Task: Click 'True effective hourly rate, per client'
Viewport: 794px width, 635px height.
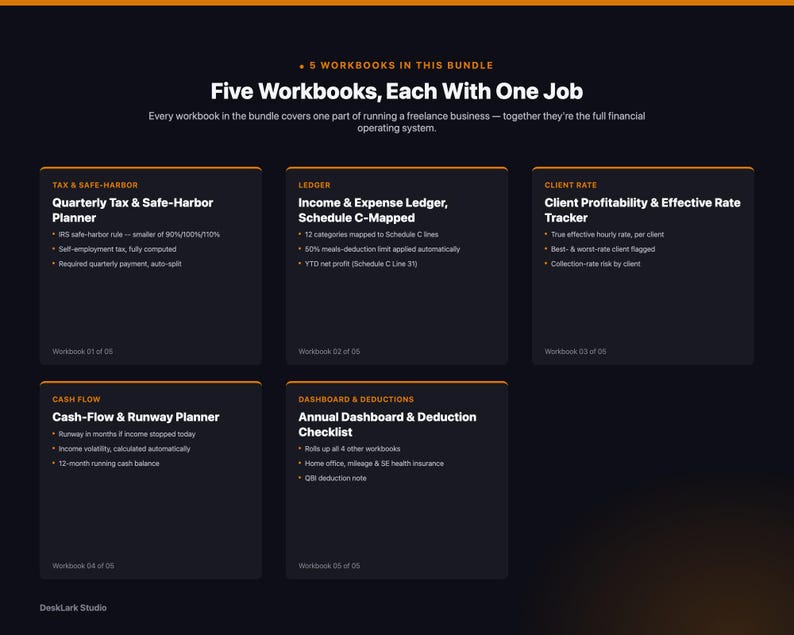Action: click(x=607, y=234)
